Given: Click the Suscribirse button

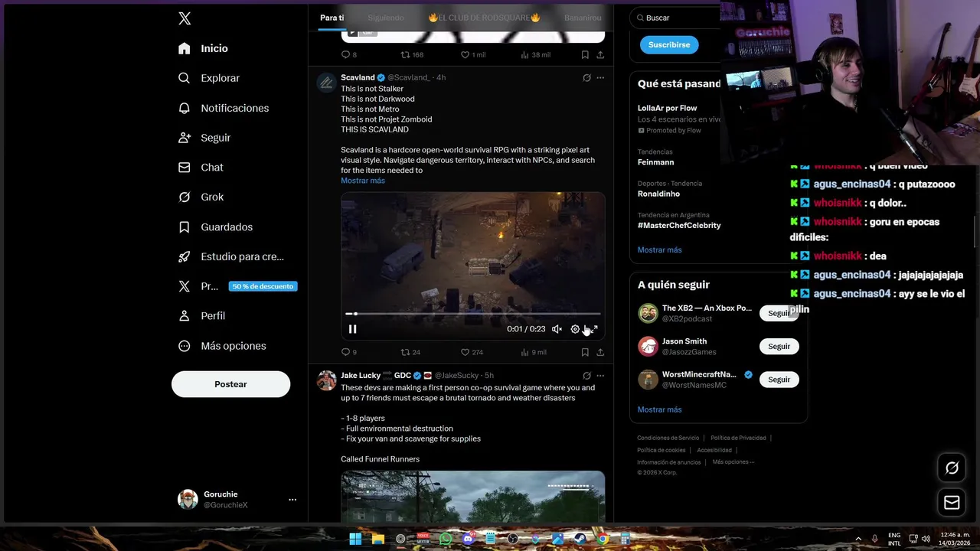Looking at the screenshot, I should click(669, 44).
